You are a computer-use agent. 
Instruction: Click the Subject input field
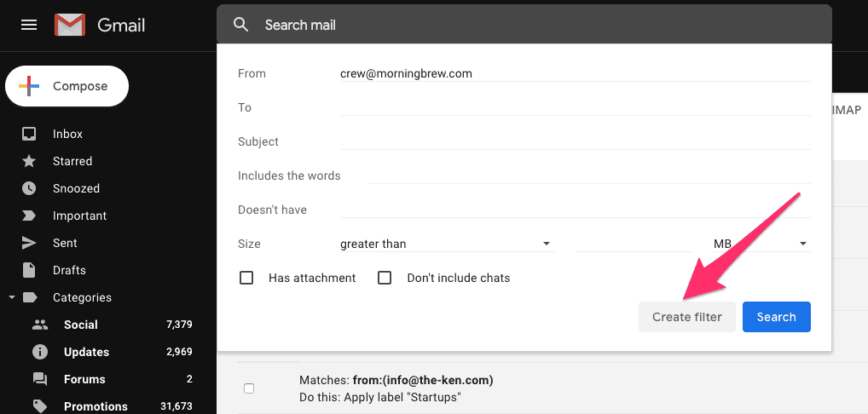click(576, 141)
